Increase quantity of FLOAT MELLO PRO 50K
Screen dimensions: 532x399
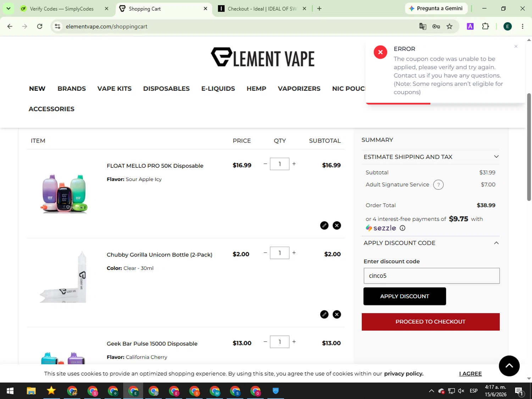tap(294, 164)
